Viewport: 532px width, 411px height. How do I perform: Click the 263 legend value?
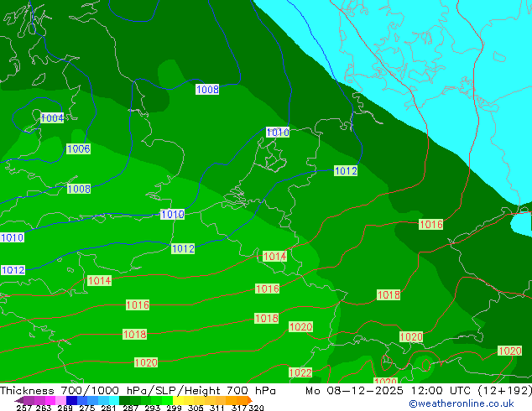[44, 408]
